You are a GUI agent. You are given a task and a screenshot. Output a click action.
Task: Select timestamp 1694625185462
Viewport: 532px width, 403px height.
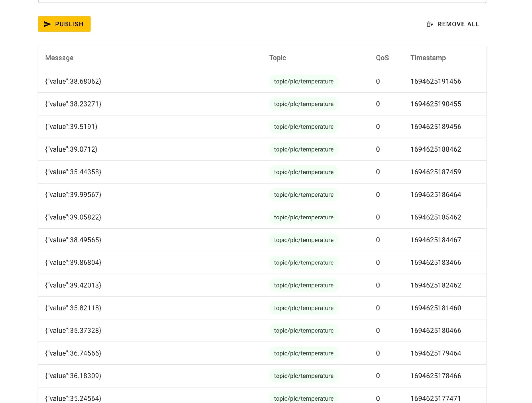pos(436,217)
